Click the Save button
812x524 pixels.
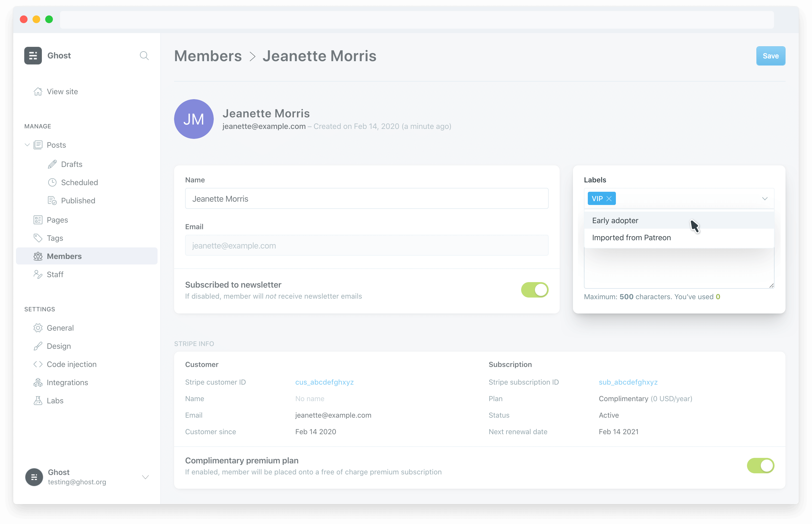(770, 55)
